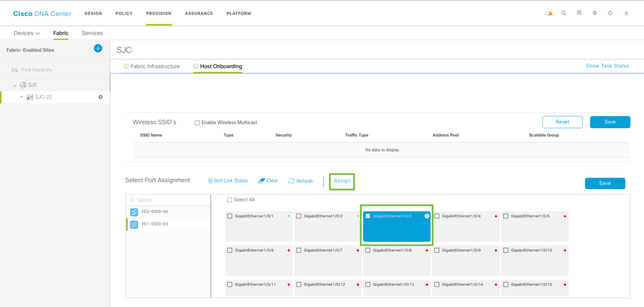Focus the device Search input field

pyautogui.click(x=168, y=200)
